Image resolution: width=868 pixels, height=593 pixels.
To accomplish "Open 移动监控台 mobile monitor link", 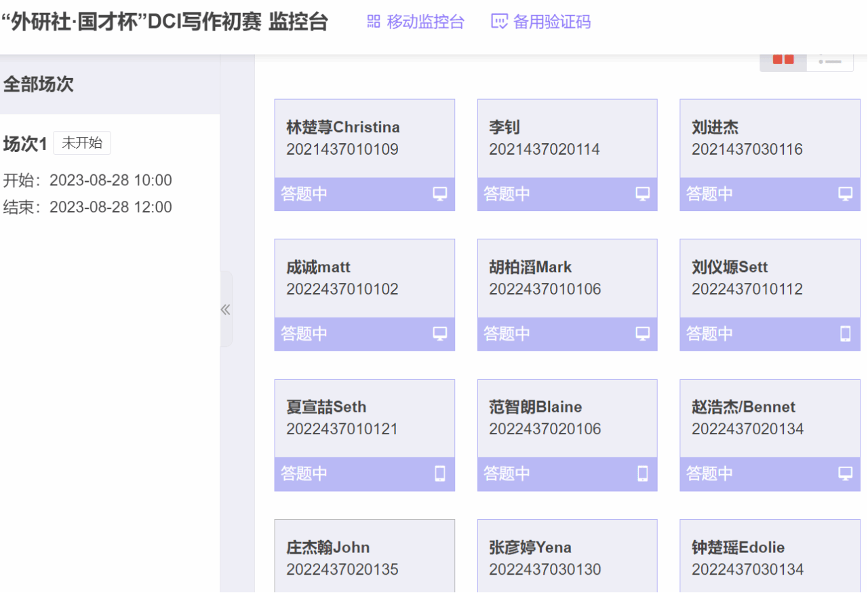I will [416, 22].
